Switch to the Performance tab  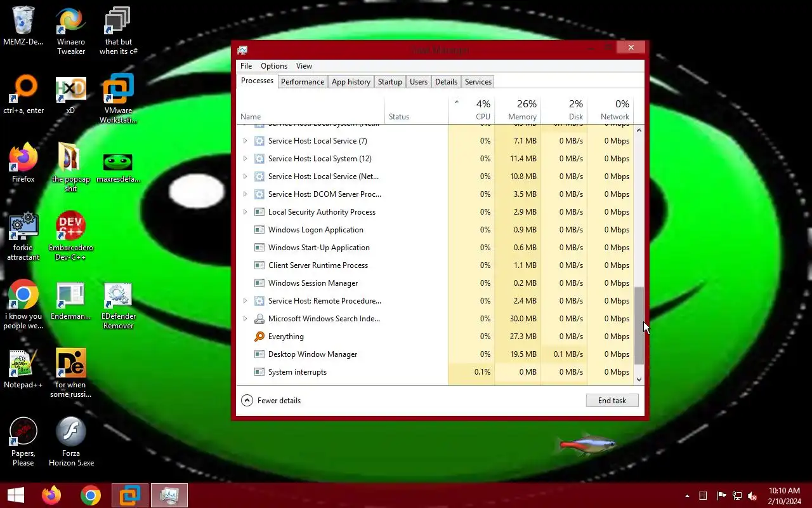pyautogui.click(x=303, y=82)
